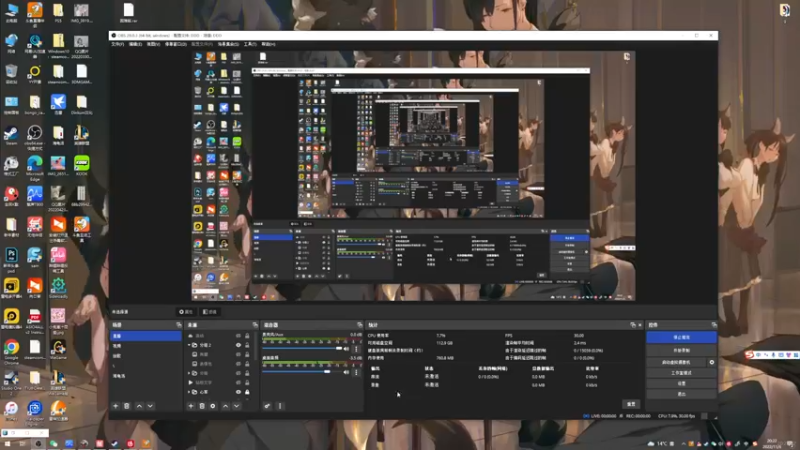800x450 pixels.
Task: Close the Stats dock panel
Action: click(x=640, y=324)
